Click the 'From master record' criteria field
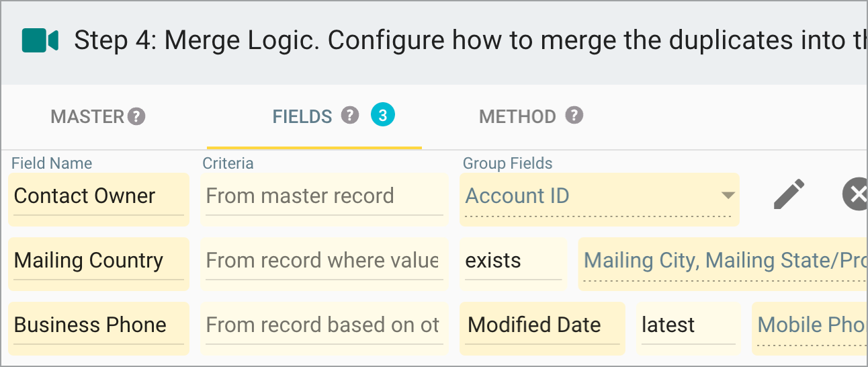The width and height of the screenshot is (868, 367). pyautogui.click(x=324, y=200)
